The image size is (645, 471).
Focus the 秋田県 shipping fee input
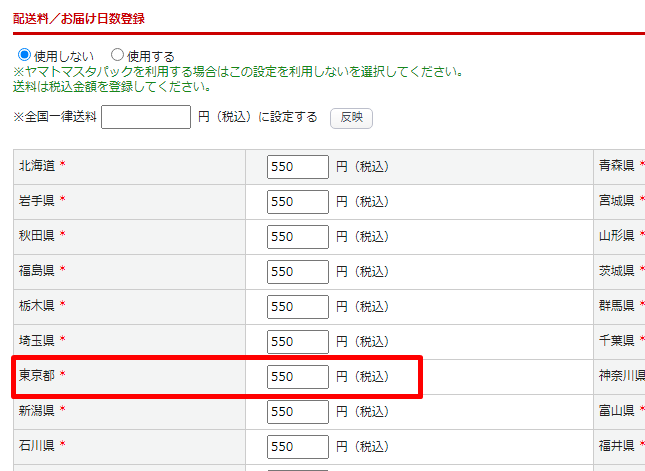[298, 237]
